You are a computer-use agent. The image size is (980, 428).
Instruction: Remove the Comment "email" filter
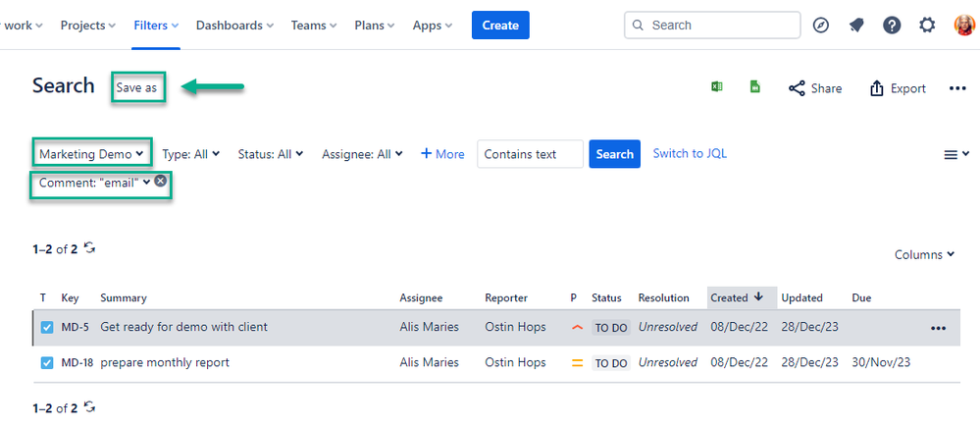click(x=161, y=182)
